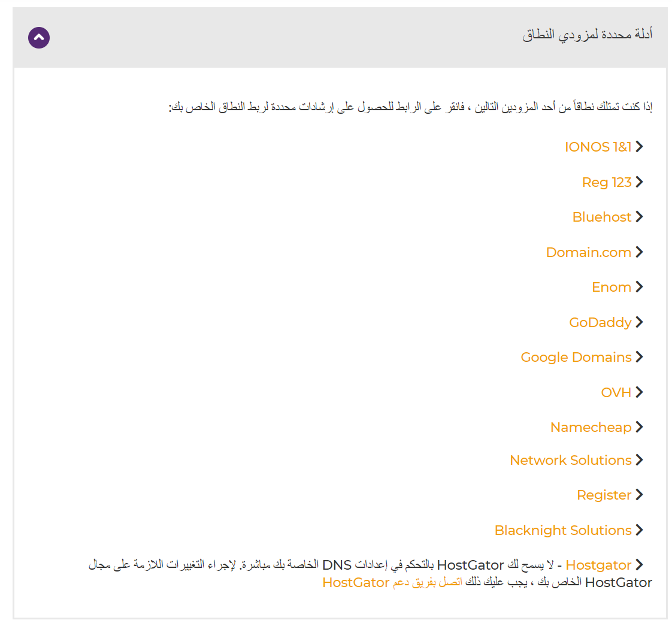Click the chevron beside IONOS 1&1
Screen dimensions: 672x626
pyautogui.click(x=640, y=147)
